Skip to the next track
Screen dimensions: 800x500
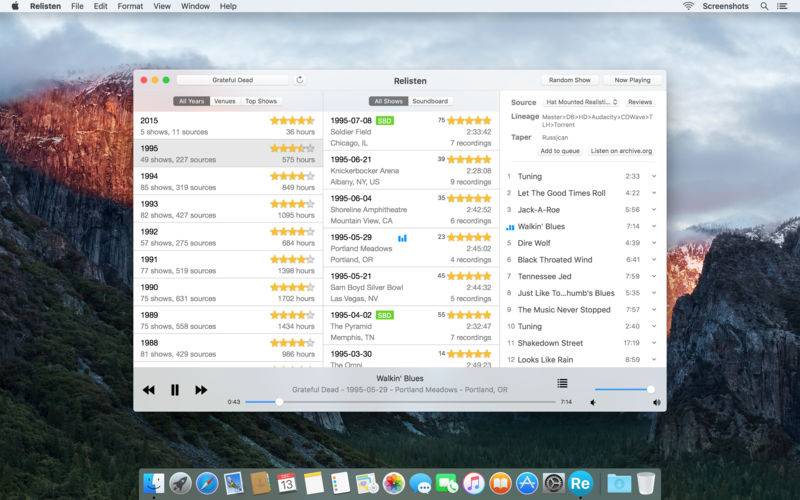pos(201,390)
